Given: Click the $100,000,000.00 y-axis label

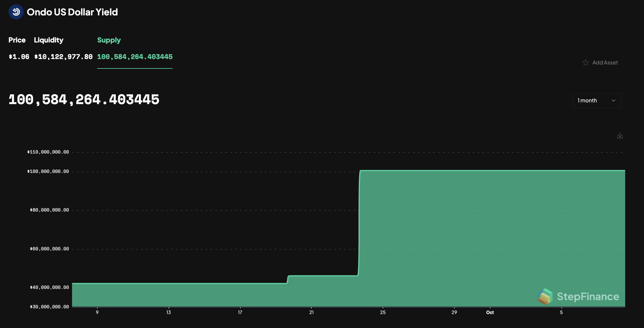Looking at the screenshot, I should [x=48, y=171].
